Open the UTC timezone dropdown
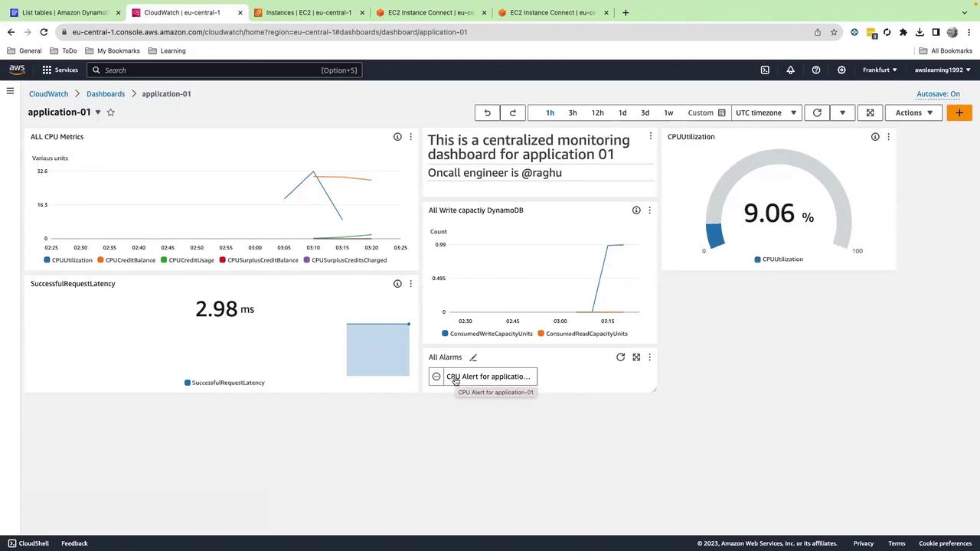Image resolution: width=980 pixels, height=551 pixels. [x=766, y=112]
